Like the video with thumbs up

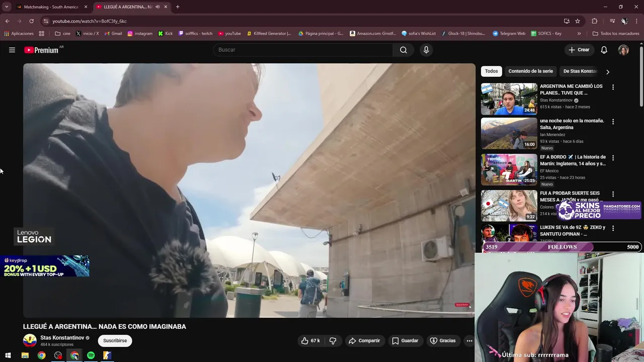[x=310, y=341]
